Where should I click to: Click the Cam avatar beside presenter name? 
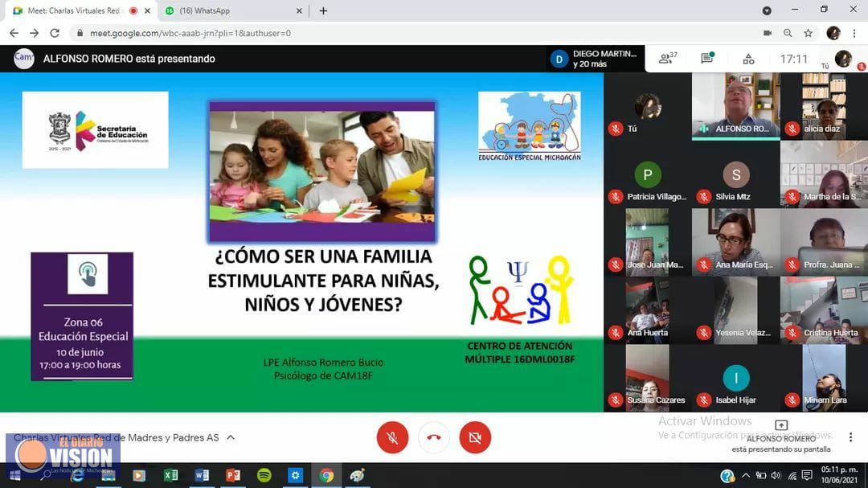coord(24,58)
